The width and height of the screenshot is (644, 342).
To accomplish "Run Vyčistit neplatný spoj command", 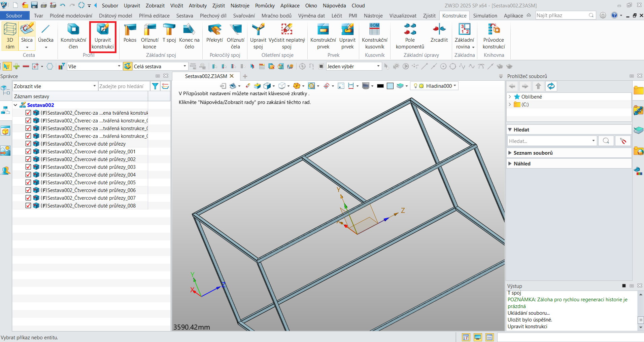I will coord(287,36).
